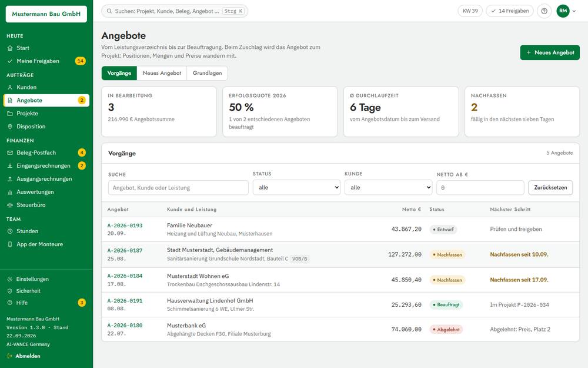Click the Stunden clock icon
The height and width of the screenshot is (368, 588).
(x=10, y=231)
